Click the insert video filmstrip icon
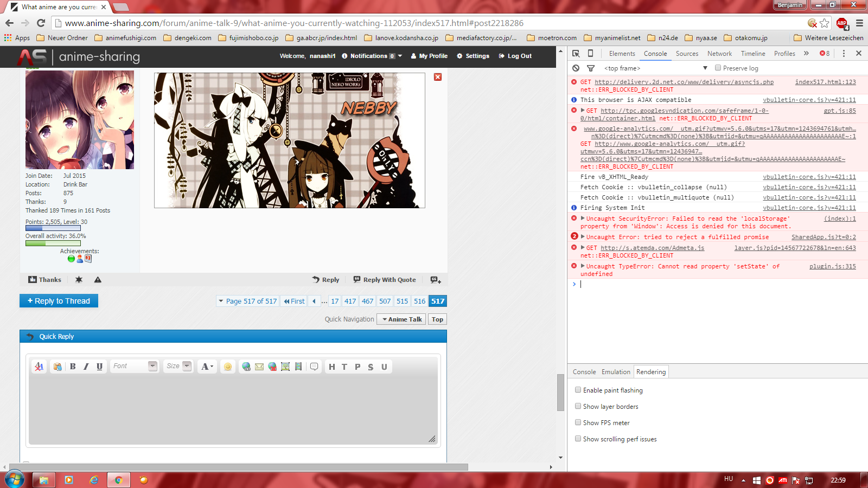 [x=298, y=367]
